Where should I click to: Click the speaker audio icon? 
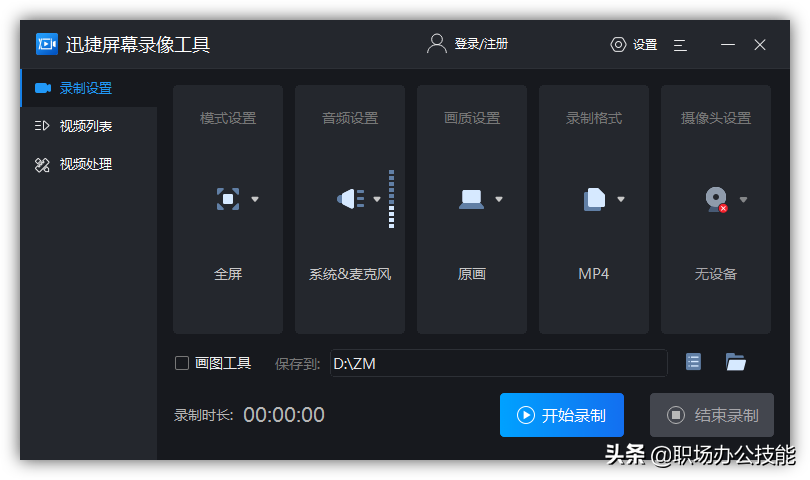(351, 199)
